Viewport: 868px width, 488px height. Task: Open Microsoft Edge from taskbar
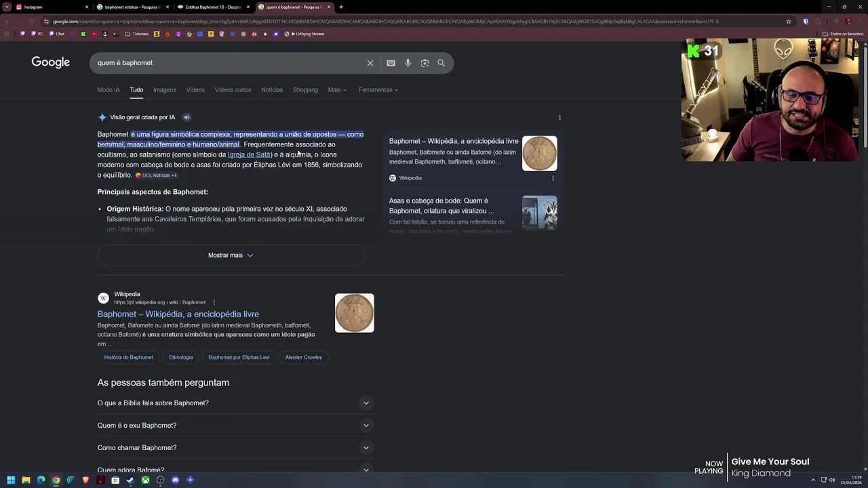pos(41,480)
